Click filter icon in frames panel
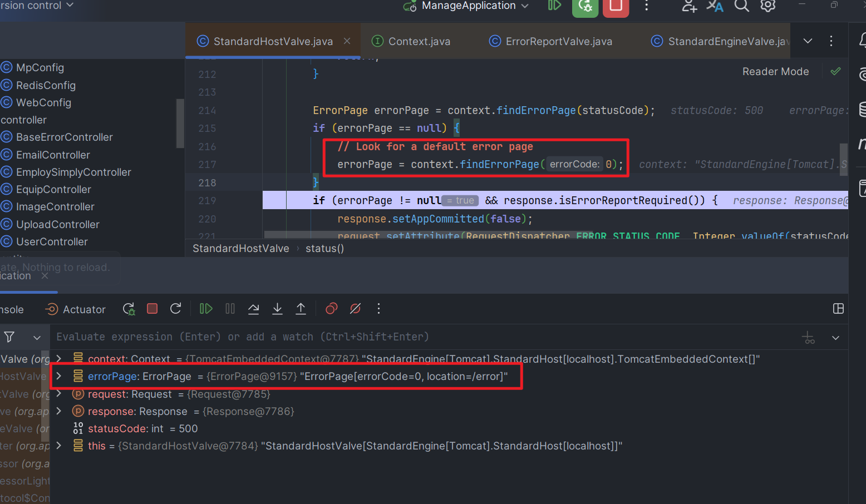This screenshot has height=504, width=866. click(9, 337)
